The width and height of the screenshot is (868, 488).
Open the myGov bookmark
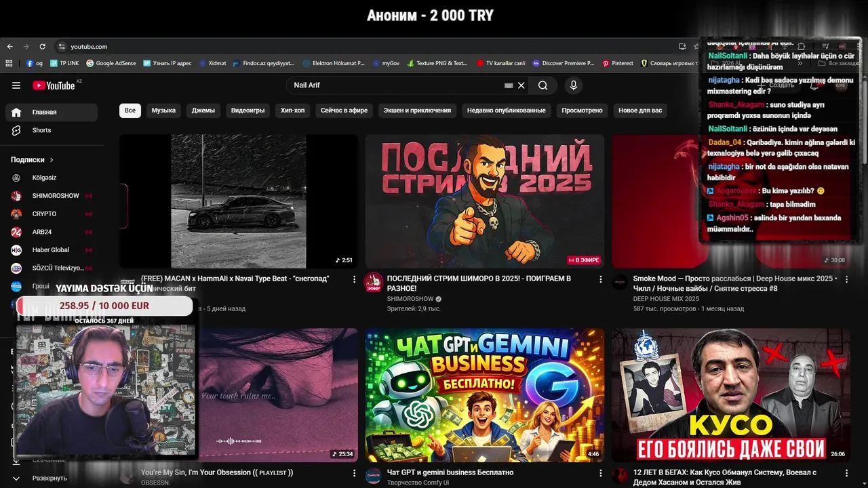(387, 63)
